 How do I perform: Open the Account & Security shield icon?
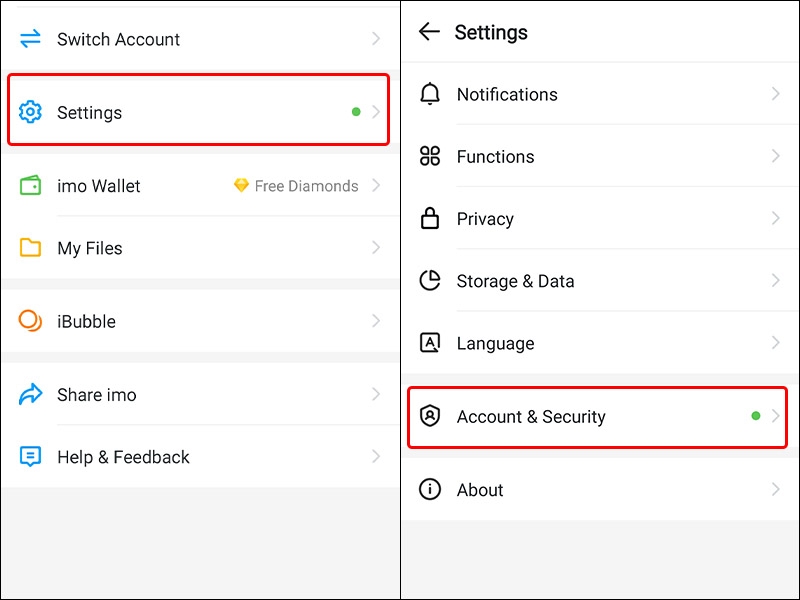pos(430,416)
